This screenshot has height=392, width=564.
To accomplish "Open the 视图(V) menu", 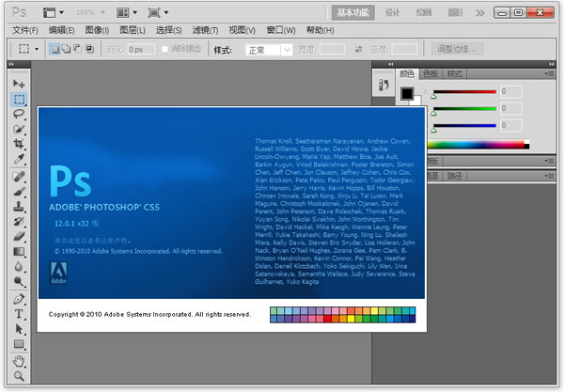I will [x=243, y=30].
